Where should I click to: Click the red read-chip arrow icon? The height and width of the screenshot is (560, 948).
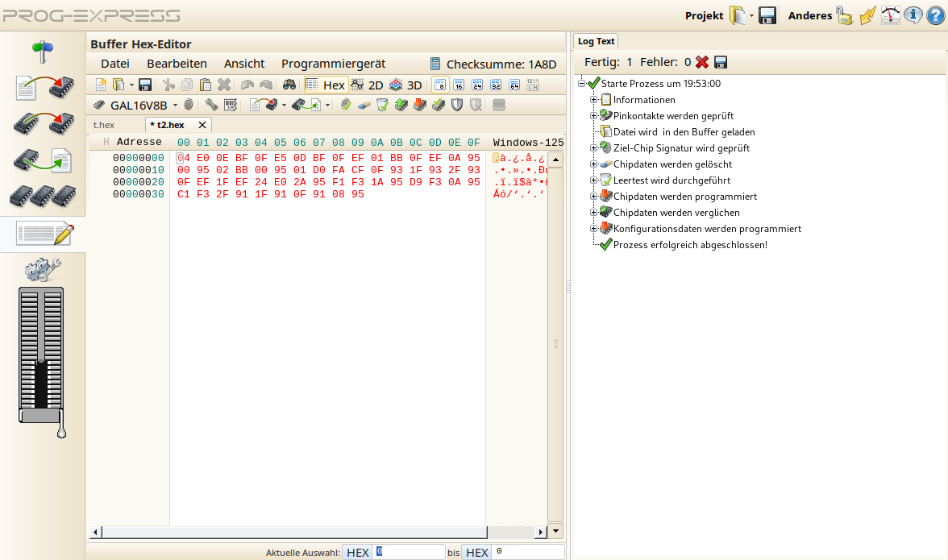(x=419, y=104)
